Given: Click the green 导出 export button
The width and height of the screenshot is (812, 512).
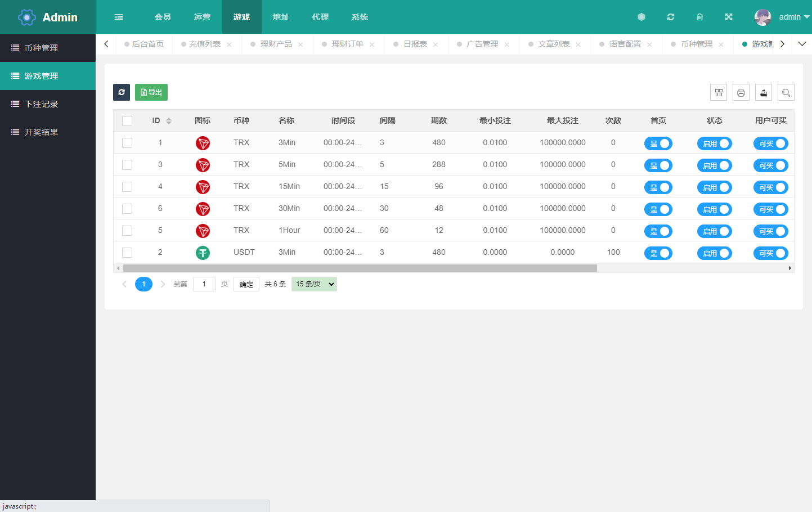Looking at the screenshot, I should [x=151, y=92].
